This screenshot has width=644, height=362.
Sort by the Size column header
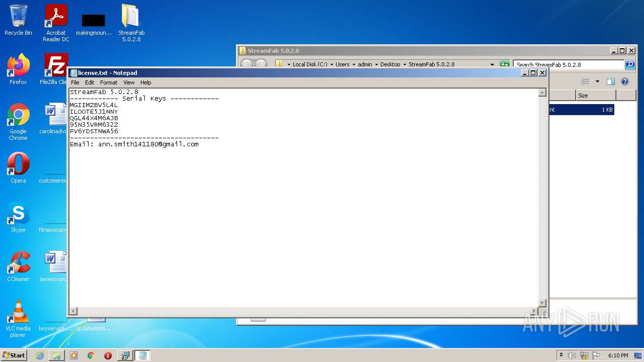[596, 95]
